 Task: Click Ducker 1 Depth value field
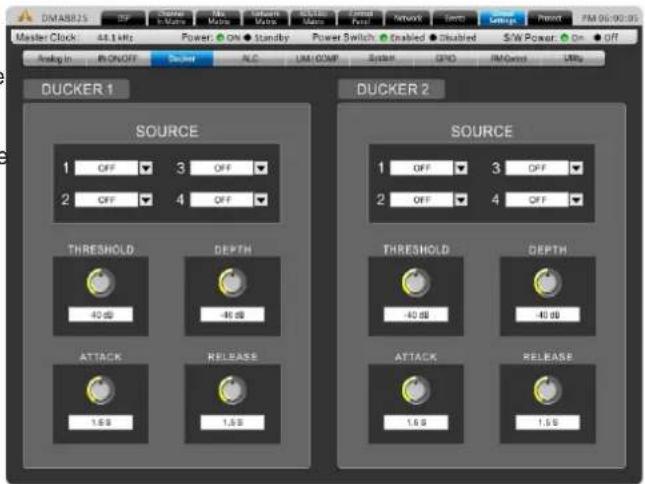click(x=232, y=315)
